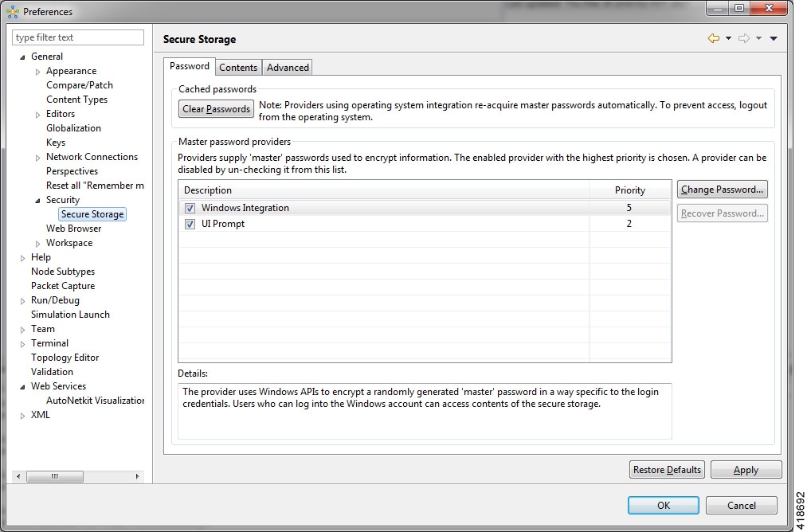Click the Clear Passwords button
The width and height of the screenshot is (807, 532).
216,108
